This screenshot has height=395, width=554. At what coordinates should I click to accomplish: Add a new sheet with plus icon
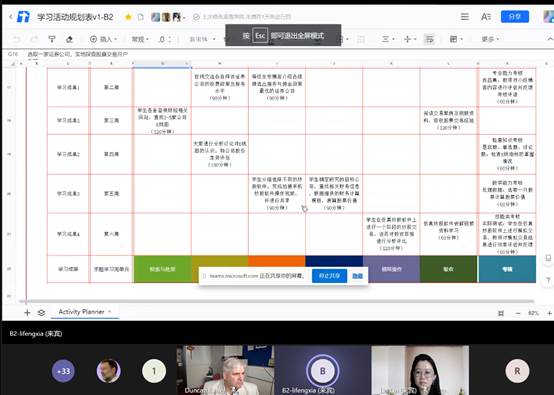coord(27,313)
